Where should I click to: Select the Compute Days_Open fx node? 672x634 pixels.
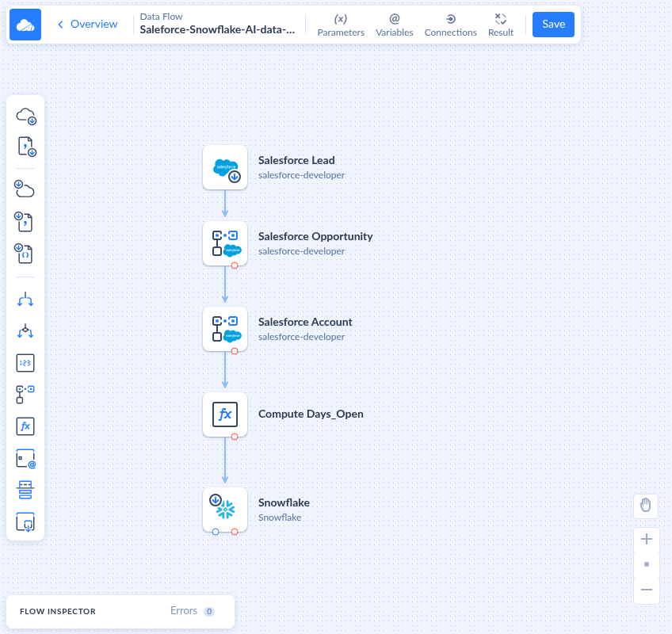[225, 414]
